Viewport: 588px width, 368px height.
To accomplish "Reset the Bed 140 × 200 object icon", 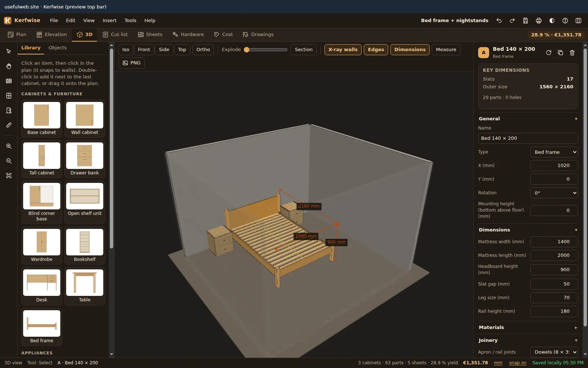I will coord(549,53).
